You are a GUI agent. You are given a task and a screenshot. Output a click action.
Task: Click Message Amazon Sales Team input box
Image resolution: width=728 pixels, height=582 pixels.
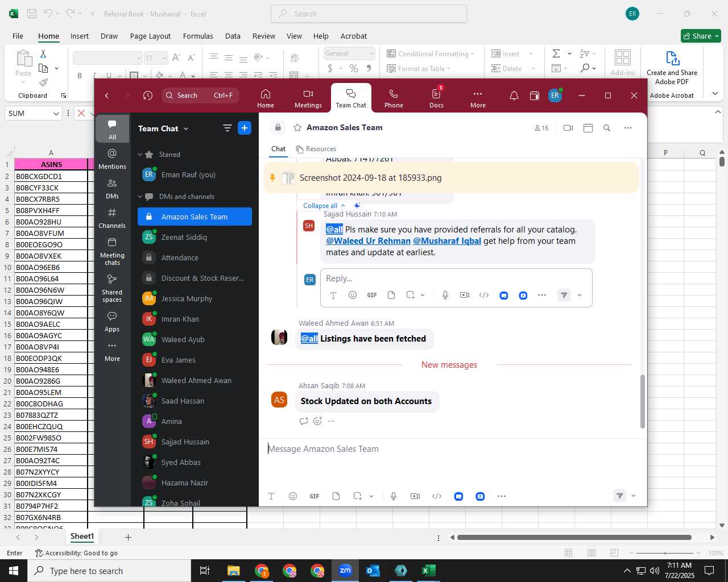pyautogui.click(x=452, y=449)
